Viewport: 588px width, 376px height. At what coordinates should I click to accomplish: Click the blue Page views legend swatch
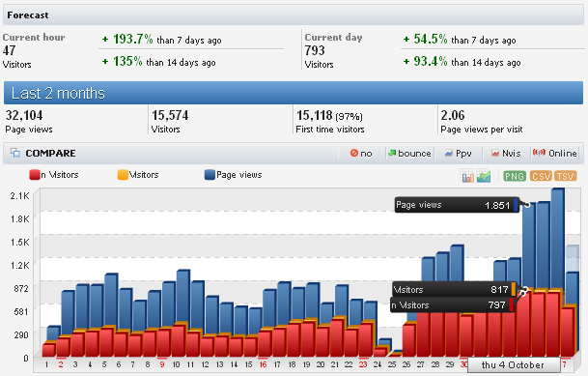pyautogui.click(x=210, y=175)
